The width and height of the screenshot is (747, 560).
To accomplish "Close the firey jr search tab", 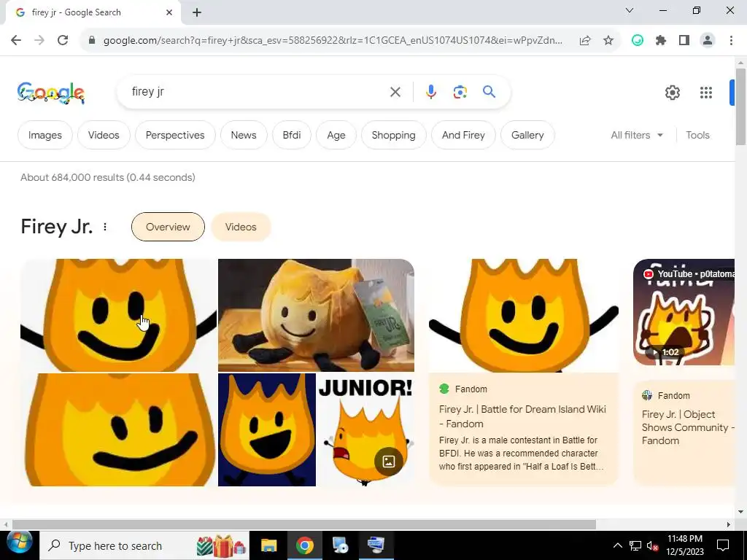I will point(169,12).
